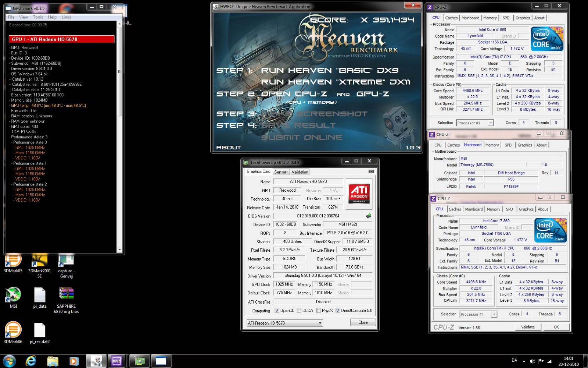Click Submit Online in Heaven window
This screenshot has width=588, height=368.
(x=302, y=137)
